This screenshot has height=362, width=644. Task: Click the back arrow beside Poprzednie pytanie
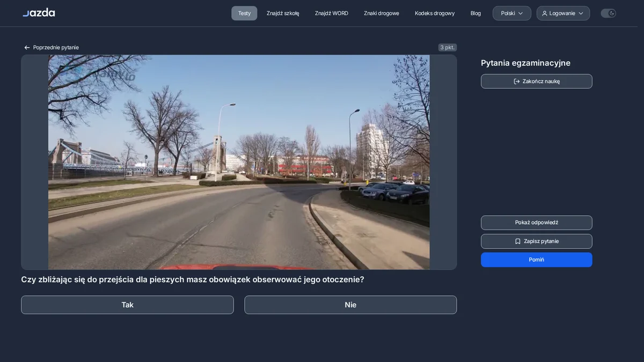[x=27, y=48]
